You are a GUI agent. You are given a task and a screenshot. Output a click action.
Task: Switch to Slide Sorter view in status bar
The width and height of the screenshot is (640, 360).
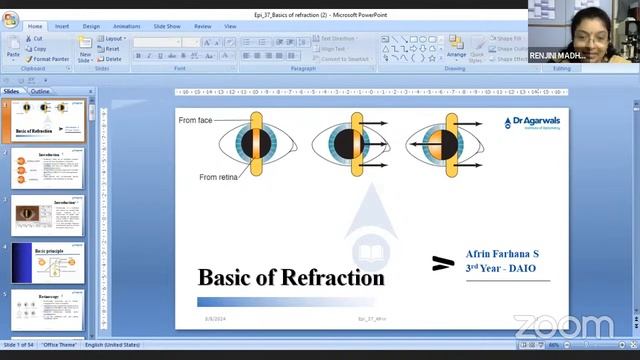point(532,345)
